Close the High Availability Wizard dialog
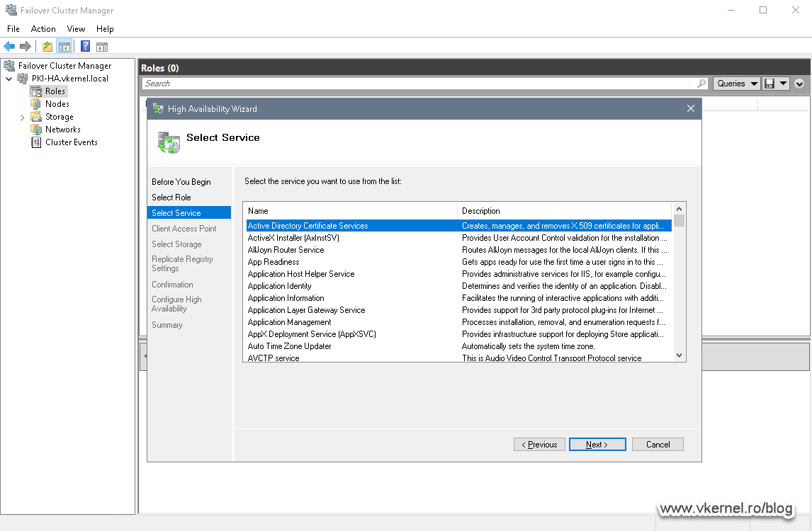 click(x=690, y=109)
